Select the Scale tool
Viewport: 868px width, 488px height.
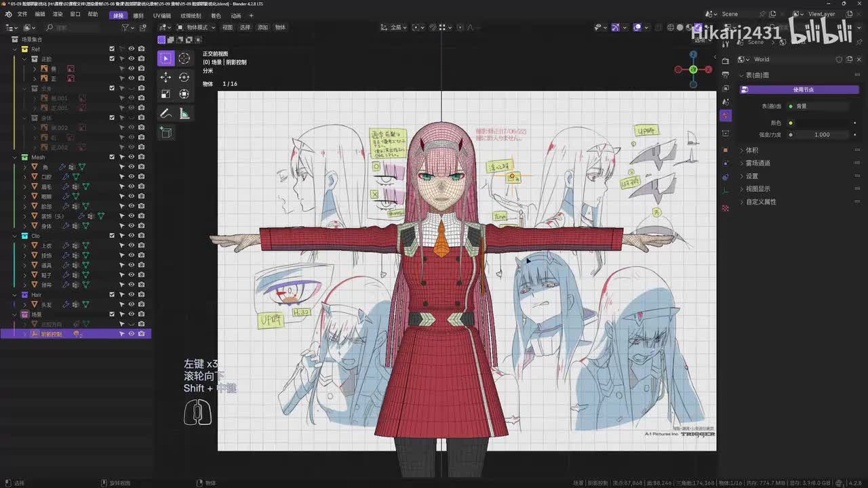pos(166,94)
